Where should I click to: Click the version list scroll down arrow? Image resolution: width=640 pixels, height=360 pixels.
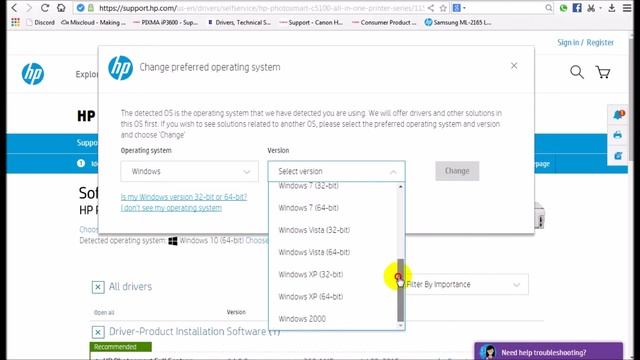400,325
